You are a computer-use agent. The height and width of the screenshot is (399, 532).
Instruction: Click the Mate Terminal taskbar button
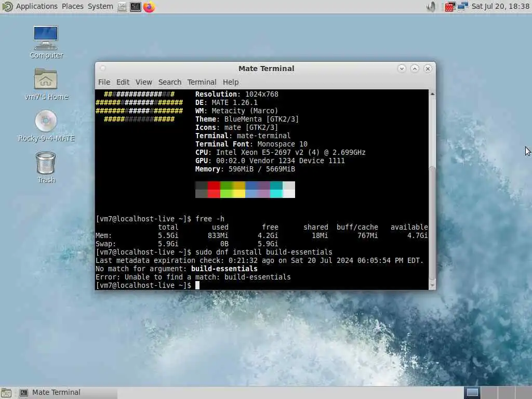67,393
